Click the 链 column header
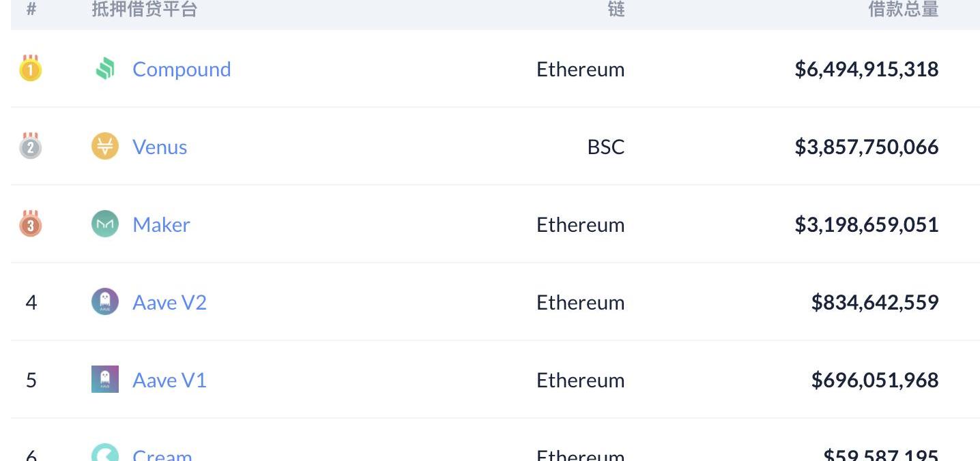 click(616, 9)
